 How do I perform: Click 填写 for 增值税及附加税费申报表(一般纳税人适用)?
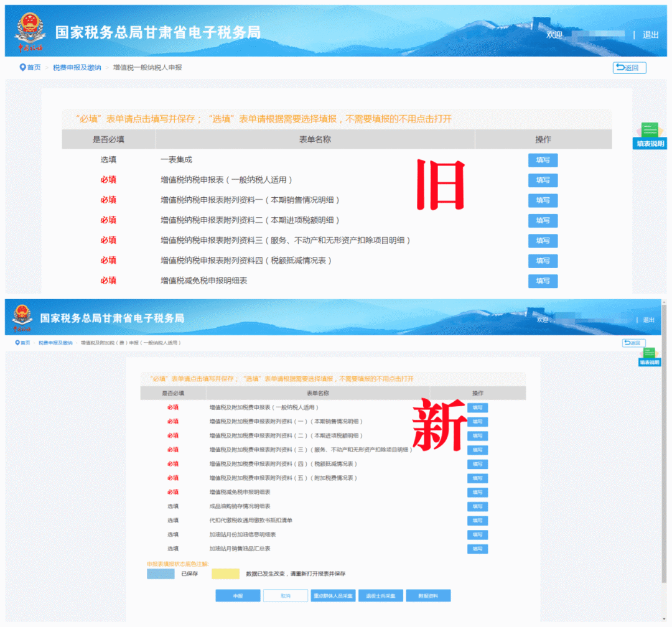tap(477, 407)
